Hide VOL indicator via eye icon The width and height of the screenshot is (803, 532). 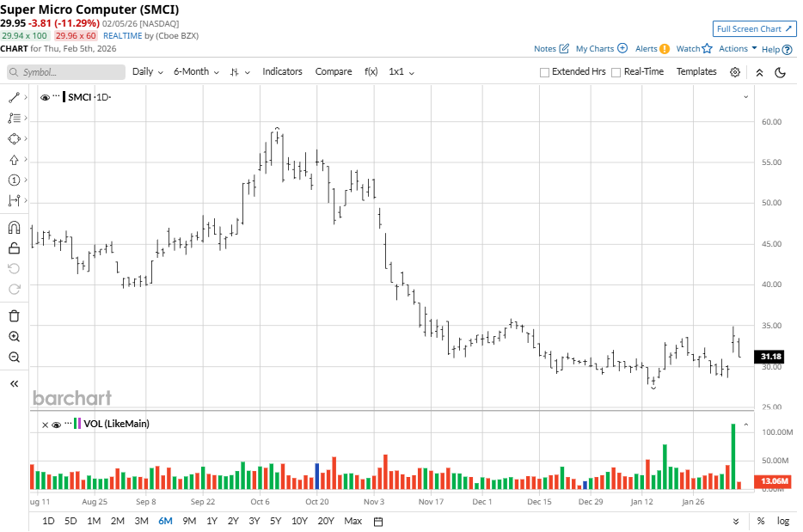click(x=57, y=425)
